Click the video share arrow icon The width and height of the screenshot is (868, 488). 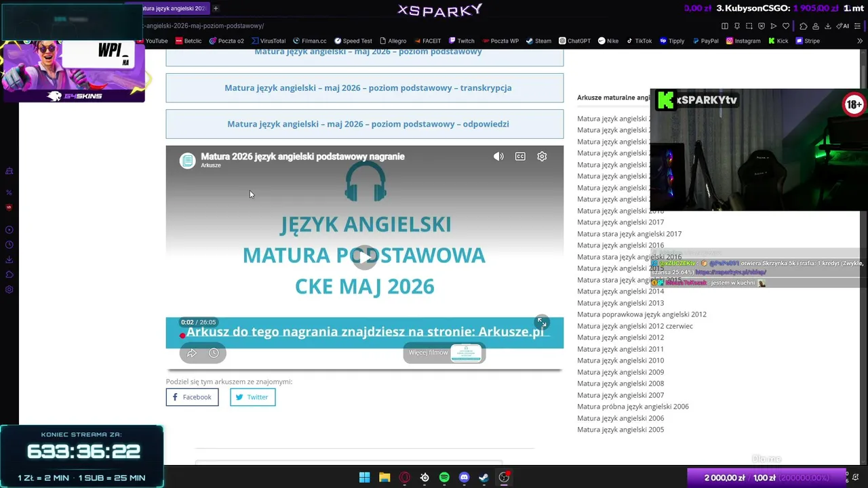point(192,353)
